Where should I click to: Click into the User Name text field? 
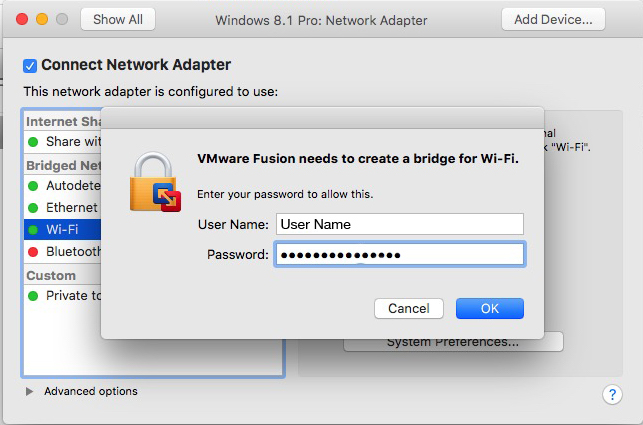click(400, 224)
